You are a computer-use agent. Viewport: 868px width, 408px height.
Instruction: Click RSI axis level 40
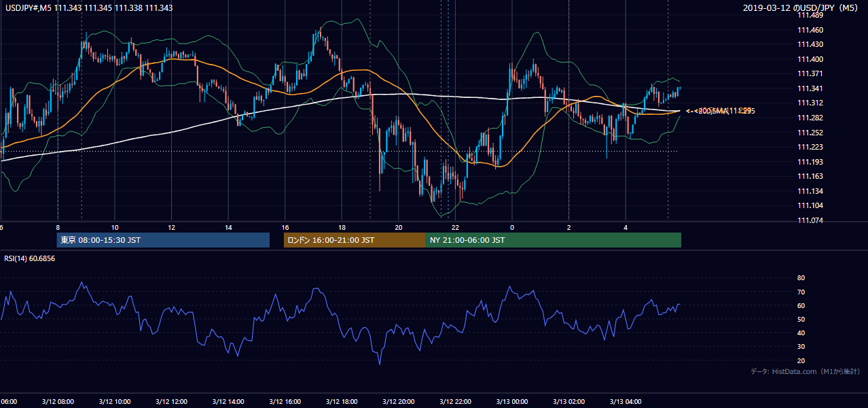point(801,333)
